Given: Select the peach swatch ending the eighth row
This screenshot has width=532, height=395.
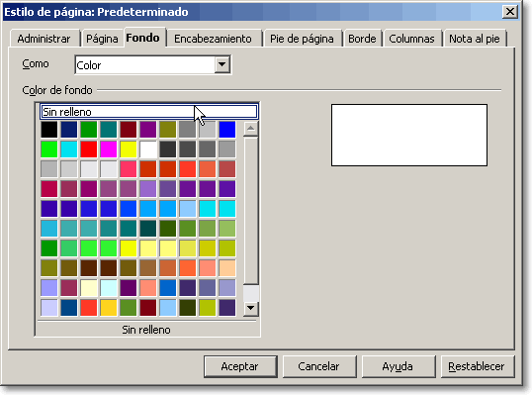Looking at the screenshot, I should pyautogui.click(x=227, y=267).
